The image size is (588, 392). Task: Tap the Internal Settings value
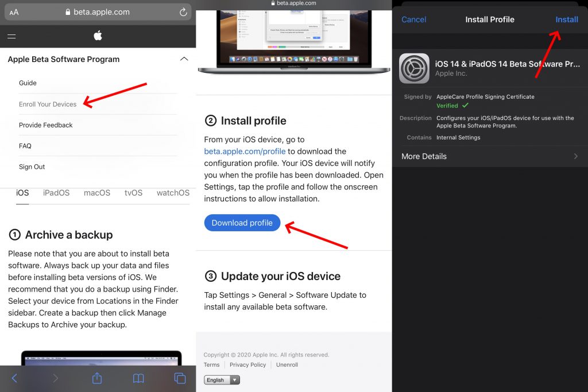click(458, 138)
